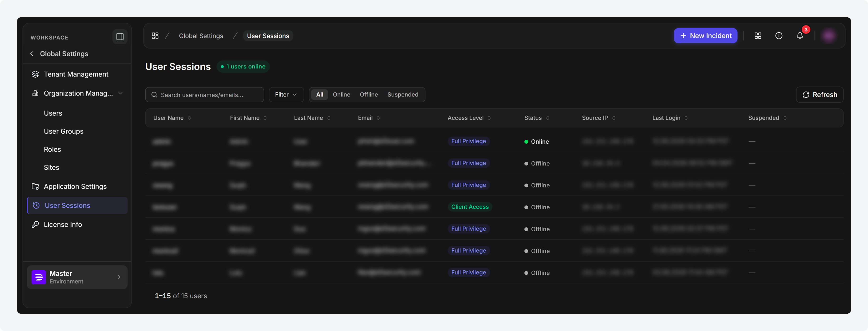
Task: Go back via Global Settings chevron
Action: (x=32, y=54)
